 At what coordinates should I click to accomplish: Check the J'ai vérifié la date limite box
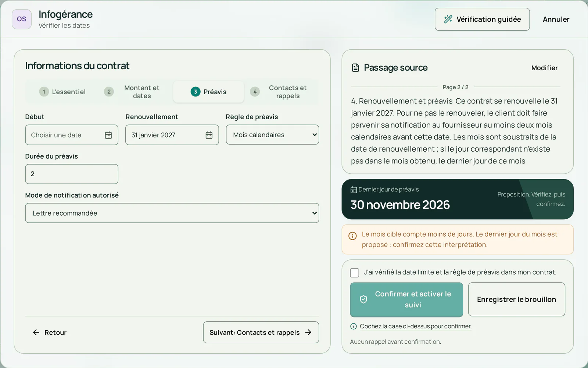355,273
